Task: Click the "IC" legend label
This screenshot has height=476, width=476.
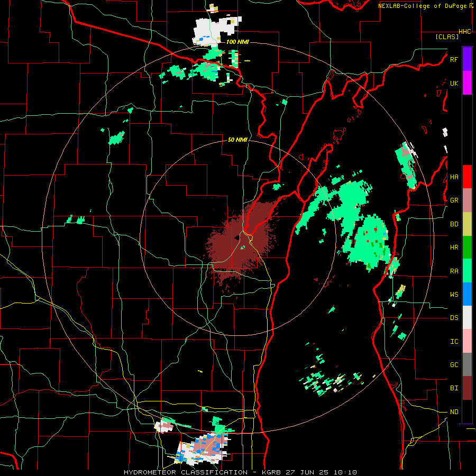Action: coord(454,342)
